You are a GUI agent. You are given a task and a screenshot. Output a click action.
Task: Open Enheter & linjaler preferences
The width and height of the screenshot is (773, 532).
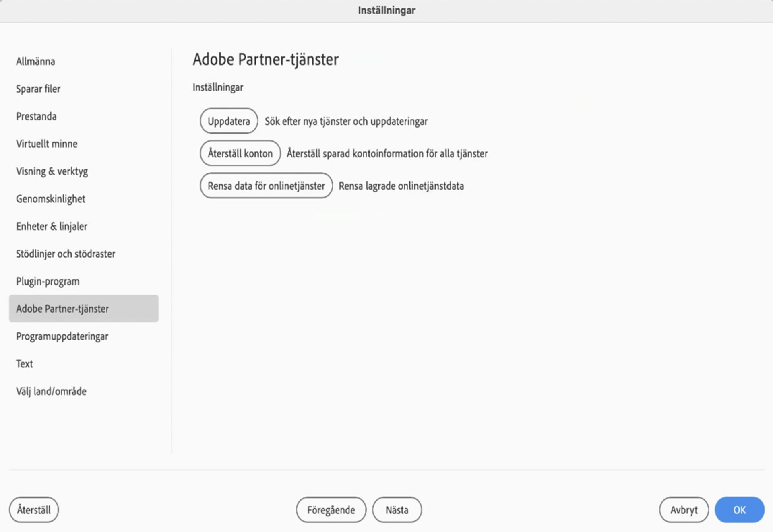pos(52,227)
